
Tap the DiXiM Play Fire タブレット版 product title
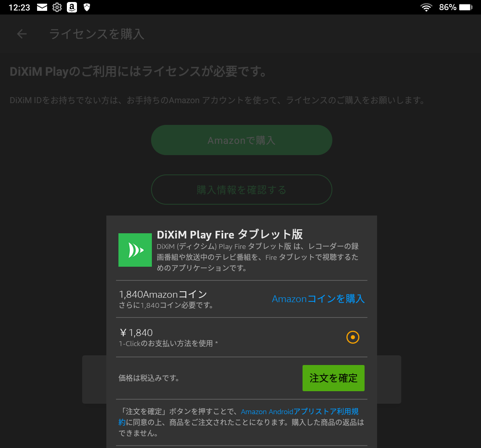click(230, 234)
